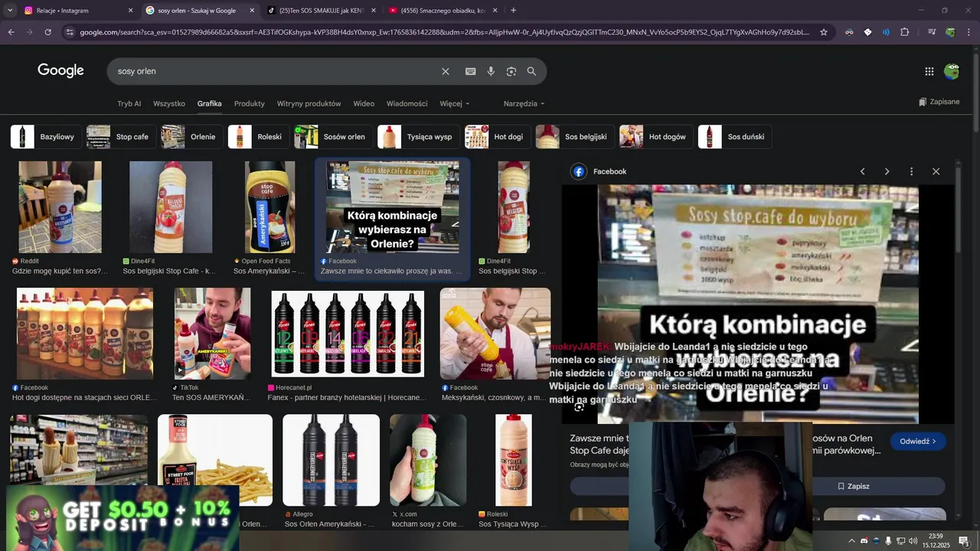Reload the current page
The height and width of the screenshot is (551, 980).
(x=47, y=32)
